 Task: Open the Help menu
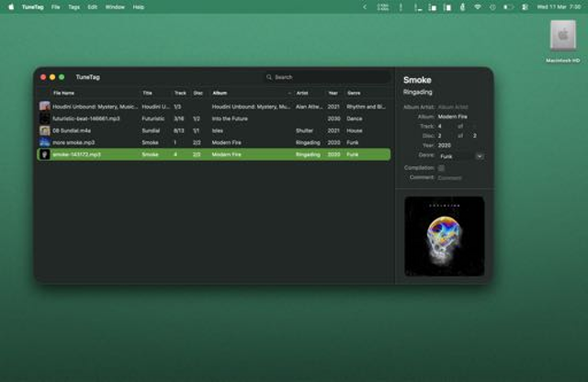click(x=139, y=6)
